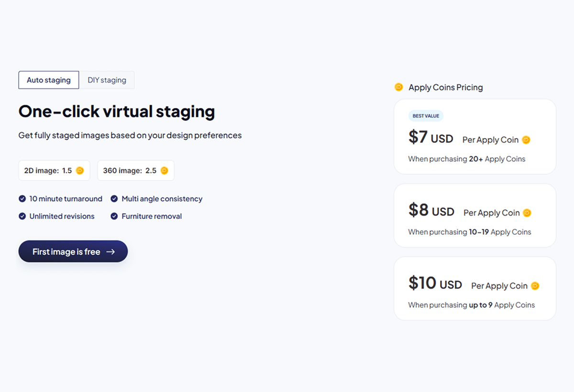This screenshot has width=574, height=392.
Task: Click the coin icon in $10 USD card
Action: coord(535,286)
